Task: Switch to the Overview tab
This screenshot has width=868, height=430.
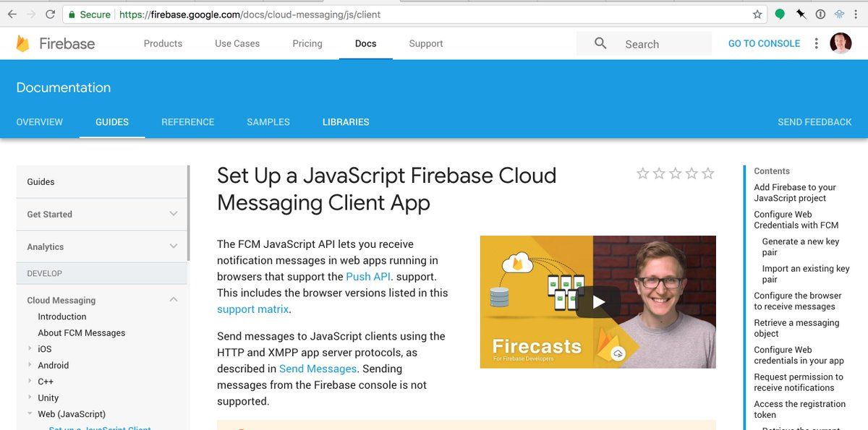Action: point(40,122)
